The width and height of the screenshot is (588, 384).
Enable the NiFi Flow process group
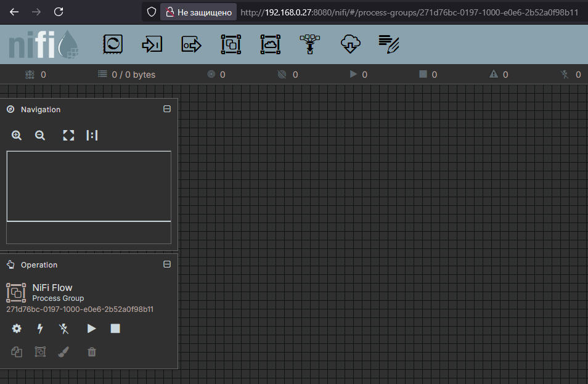[x=39, y=329]
